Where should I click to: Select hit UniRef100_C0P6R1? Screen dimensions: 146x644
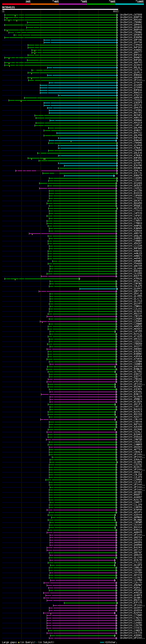131,110
